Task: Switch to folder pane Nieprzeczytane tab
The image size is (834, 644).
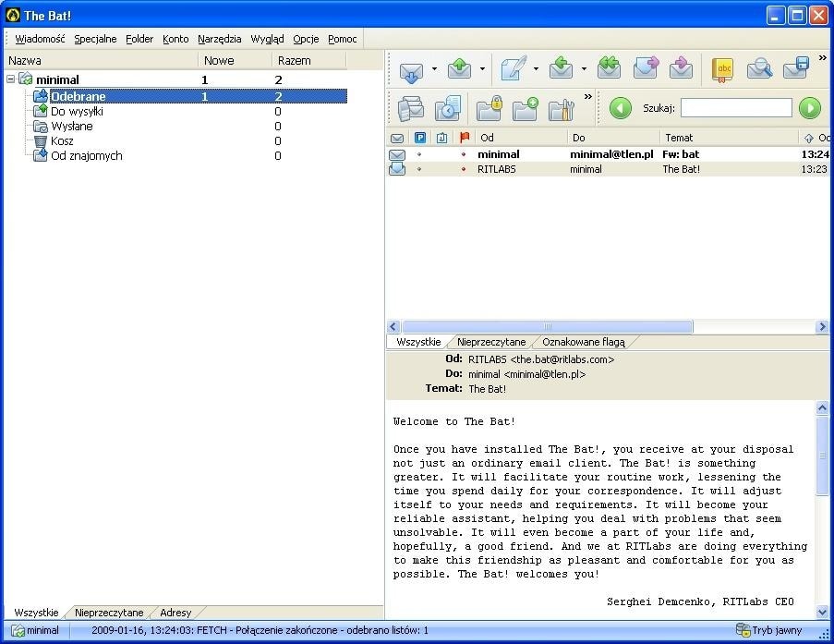Action: [109, 612]
